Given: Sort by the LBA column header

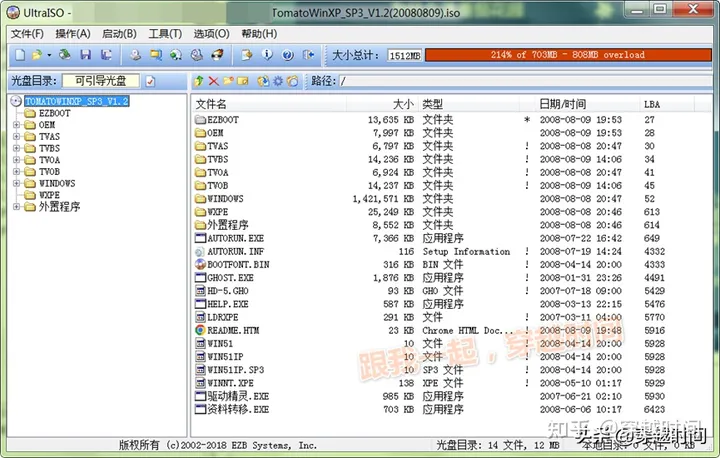Looking at the screenshot, I should 668,104.
